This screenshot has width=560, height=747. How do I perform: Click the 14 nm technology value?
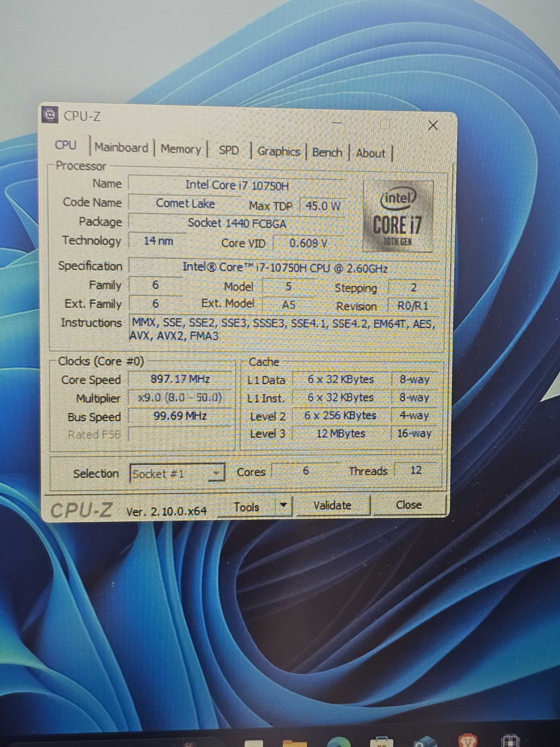click(158, 241)
